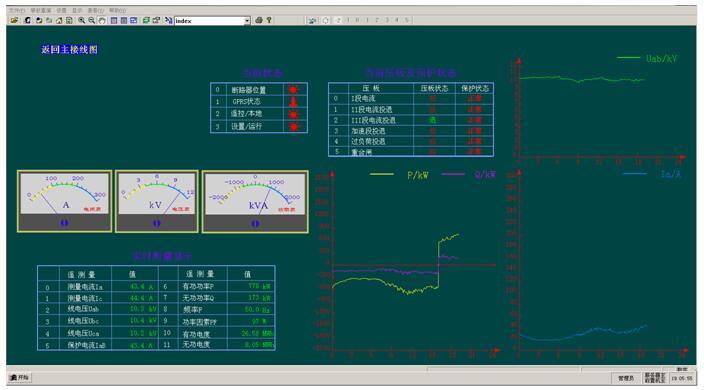The image size is (704, 390).
Task: Open the index page dropdown arrow
Action: point(247,21)
